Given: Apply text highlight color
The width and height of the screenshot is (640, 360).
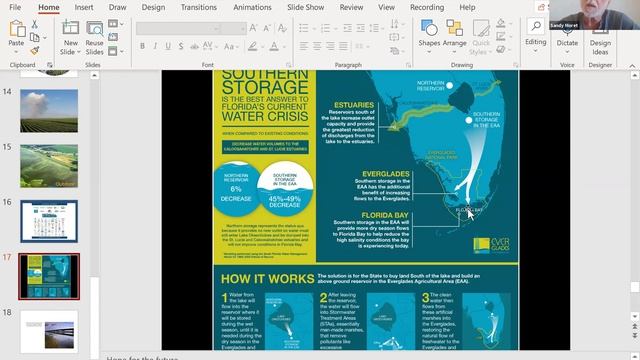Looking at the screenshot, I should click(x=253, y=47).
